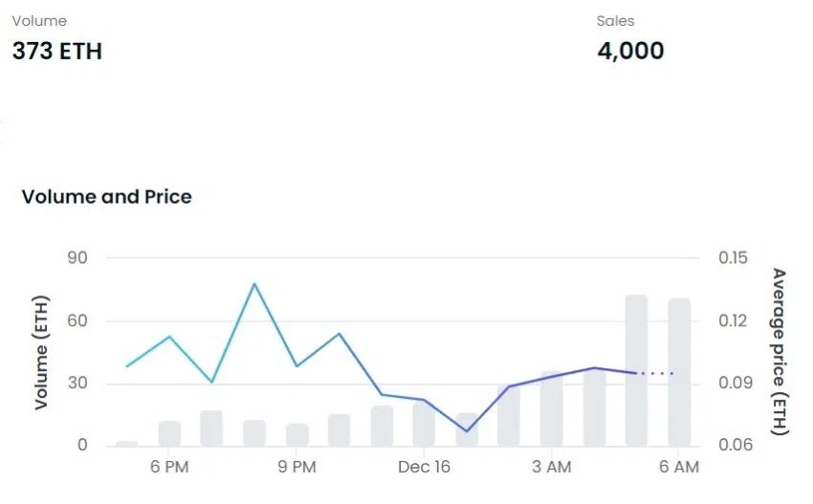Click the volume bar above Dec 16
This screenshot has width=813, height=504.
pos(424,424)
